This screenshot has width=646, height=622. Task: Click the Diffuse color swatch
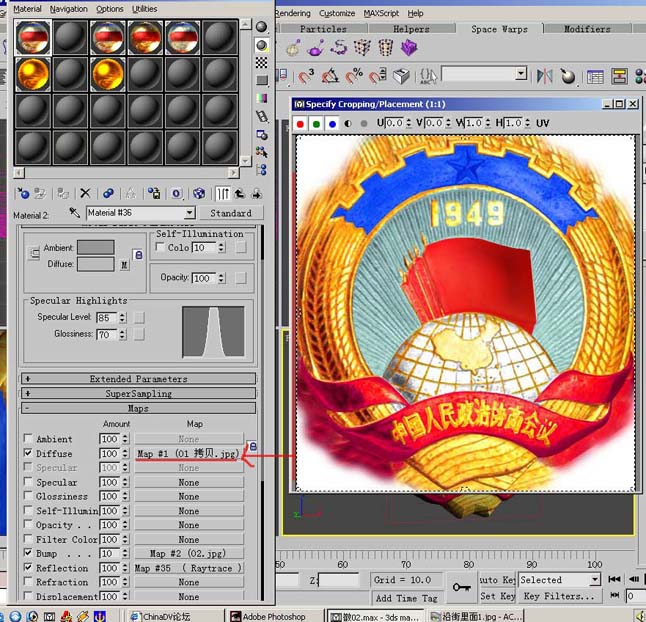[x=96, y=264]
